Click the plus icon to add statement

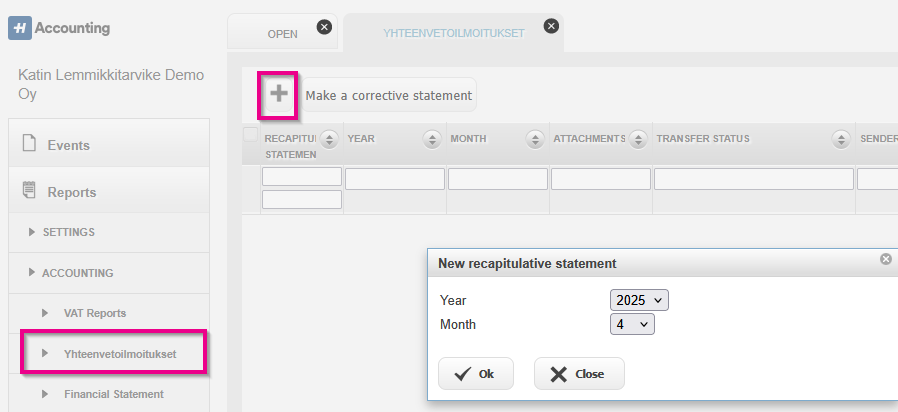click(278, 94)
